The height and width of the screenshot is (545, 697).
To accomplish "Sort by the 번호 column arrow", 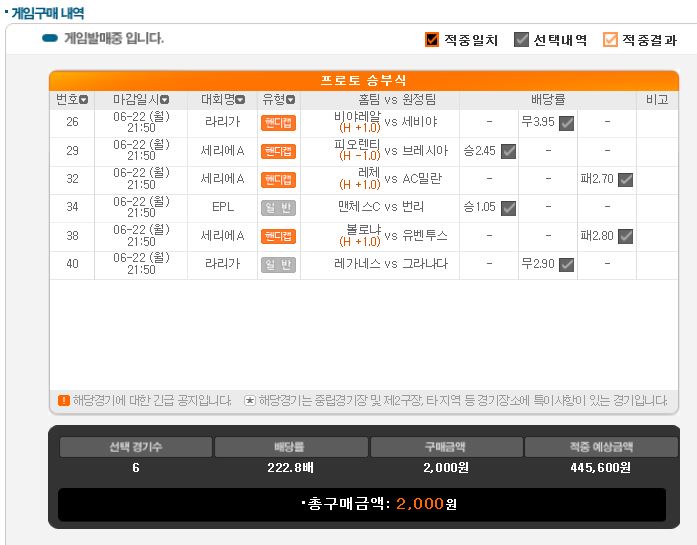I will (x=84, y=100).
